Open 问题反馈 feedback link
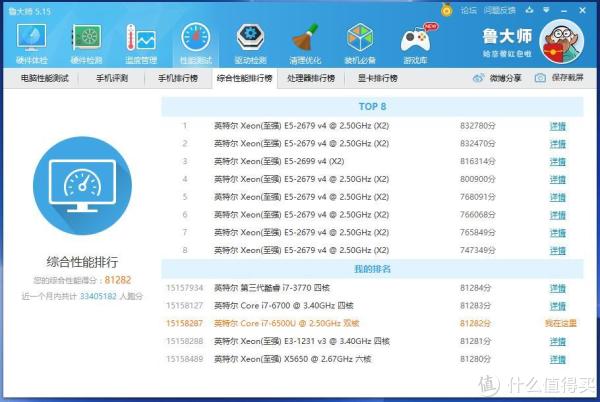Viewport: 600px width, 402px height. (x=499, y=10)
